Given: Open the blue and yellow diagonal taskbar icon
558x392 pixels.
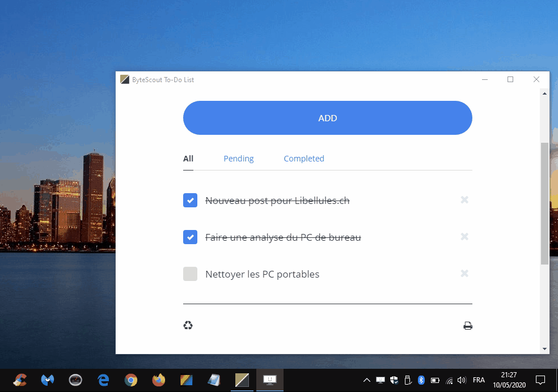Looking at the screenshot, I should pos(186,380).
